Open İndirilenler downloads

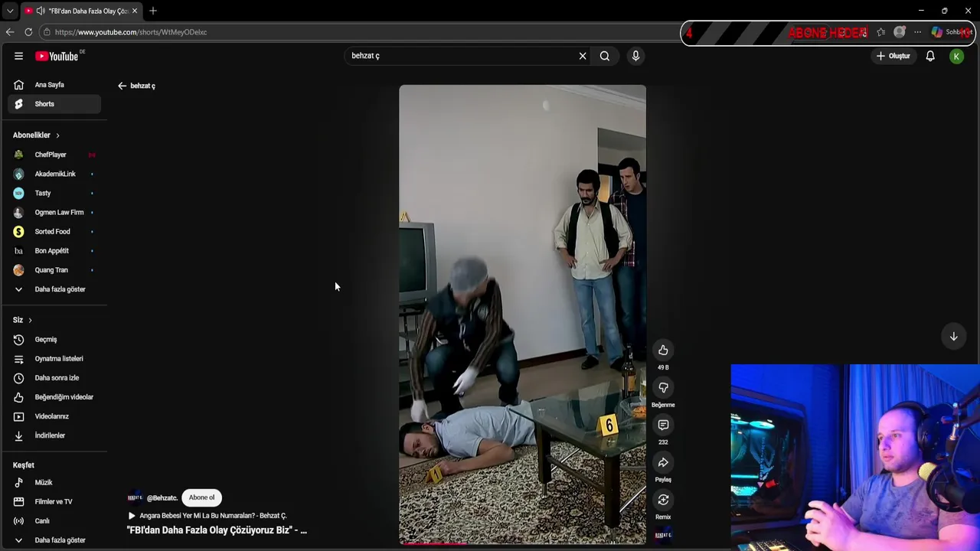pyautogui.click(x=54, y=435)
